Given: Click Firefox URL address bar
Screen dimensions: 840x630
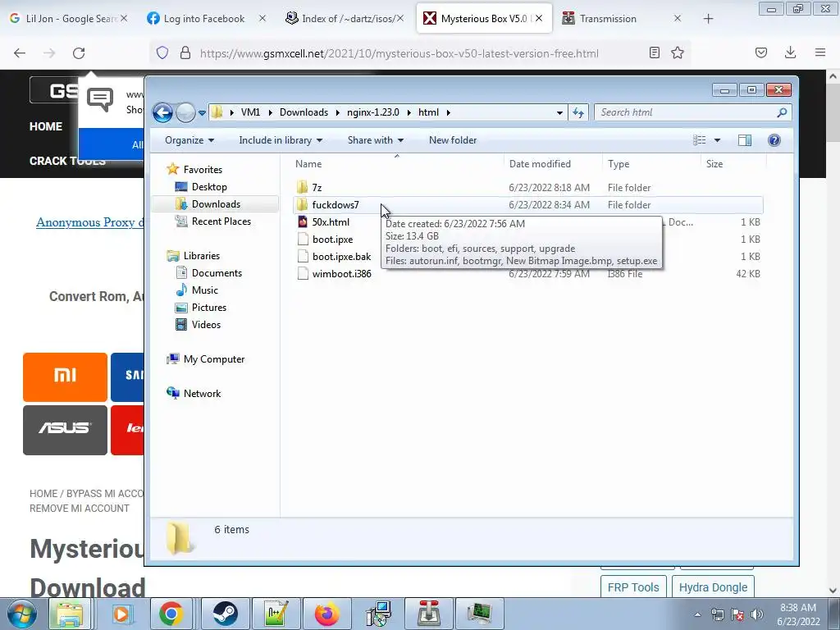Looking at the screenshot, I should click(x=399, y=53).
